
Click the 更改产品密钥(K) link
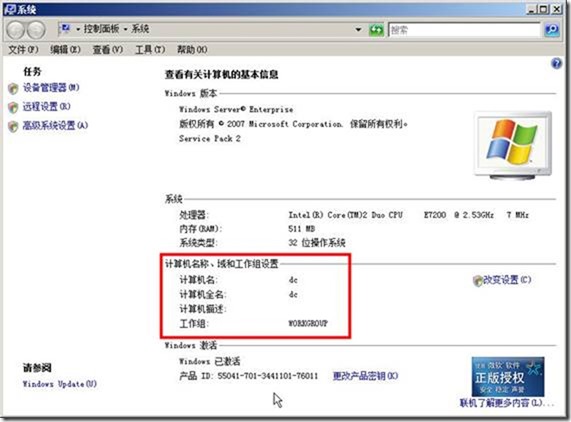click(366, 376)
